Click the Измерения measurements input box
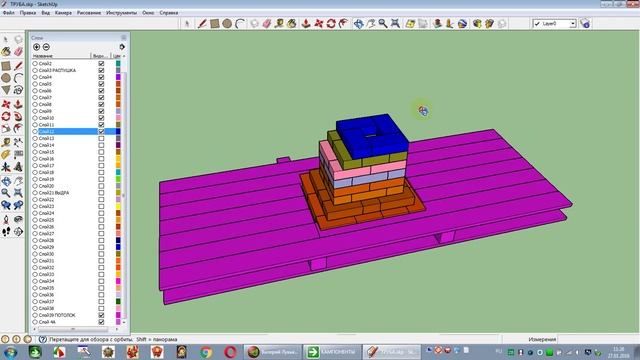This screenshot has height=360, width=640. click(598, 339)
